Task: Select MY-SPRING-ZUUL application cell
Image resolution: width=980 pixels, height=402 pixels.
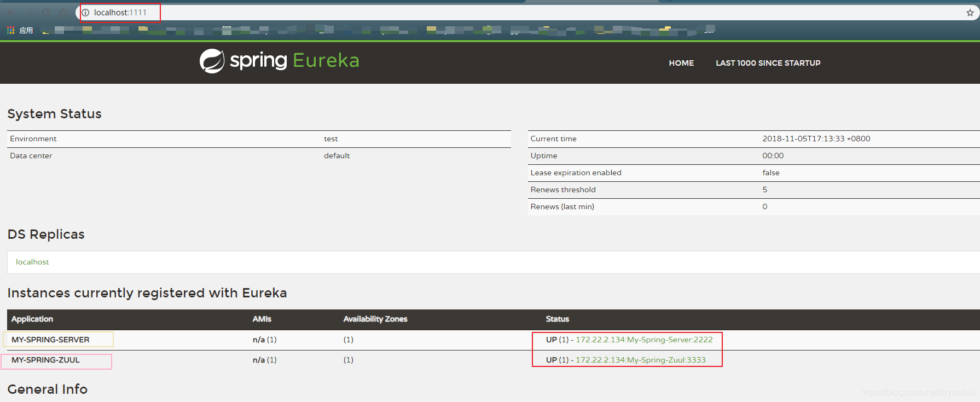Action: pyautogui.click(x=45, y=360)
